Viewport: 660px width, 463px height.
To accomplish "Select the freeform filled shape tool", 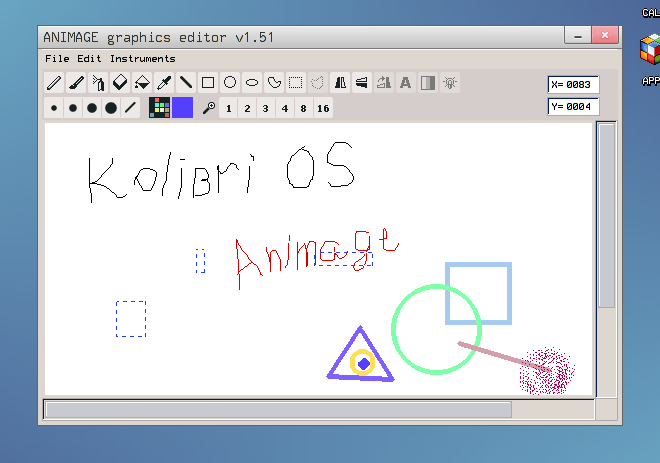I will 274,82.
